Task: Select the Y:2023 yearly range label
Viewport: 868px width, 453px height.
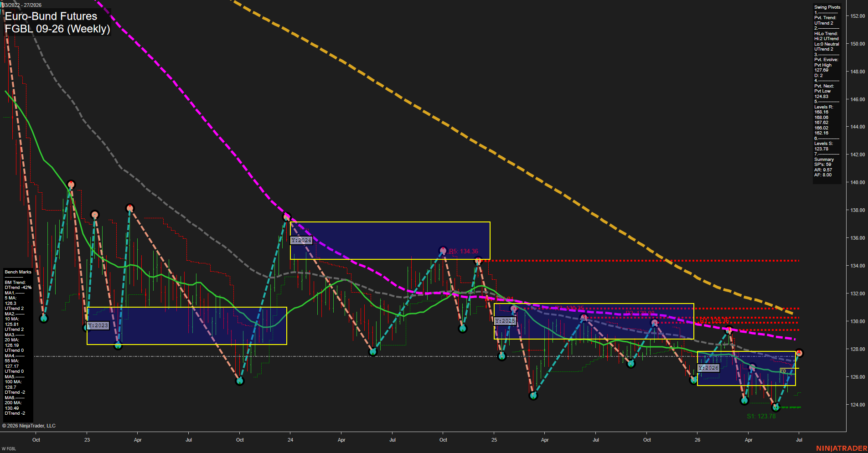Action: click(x=98, y=325)
